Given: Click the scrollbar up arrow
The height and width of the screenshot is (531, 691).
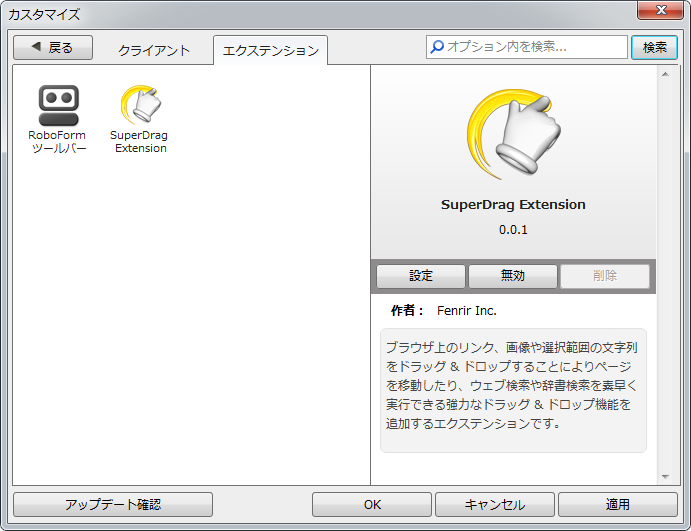Looking at the screenshot, I should [x=665, y=74].
